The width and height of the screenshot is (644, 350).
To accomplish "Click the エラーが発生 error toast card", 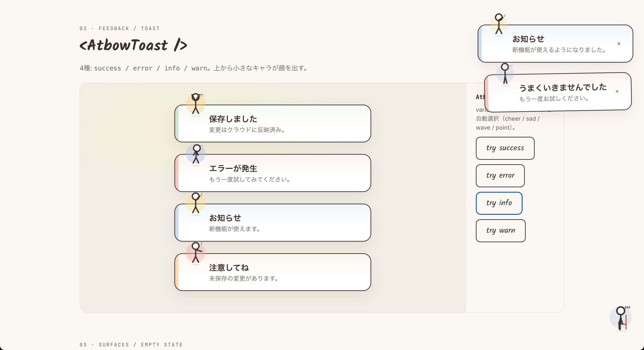I will [273, 173].
